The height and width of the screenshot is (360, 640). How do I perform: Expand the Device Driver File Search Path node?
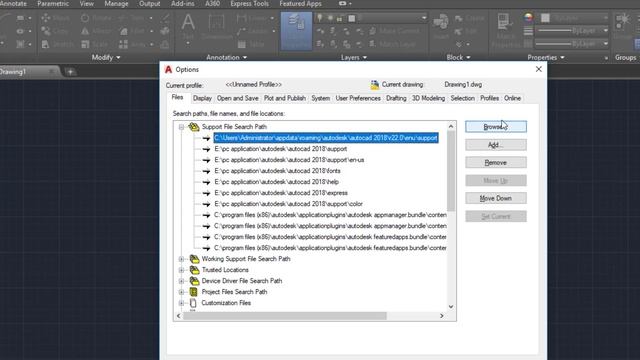point(182,281)
